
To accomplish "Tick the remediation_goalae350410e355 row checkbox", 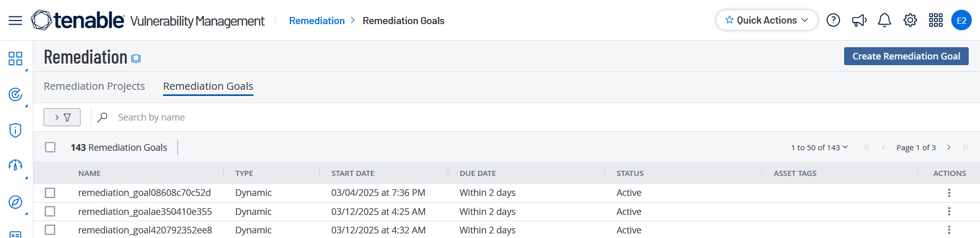I will click(x=50, y=211).
